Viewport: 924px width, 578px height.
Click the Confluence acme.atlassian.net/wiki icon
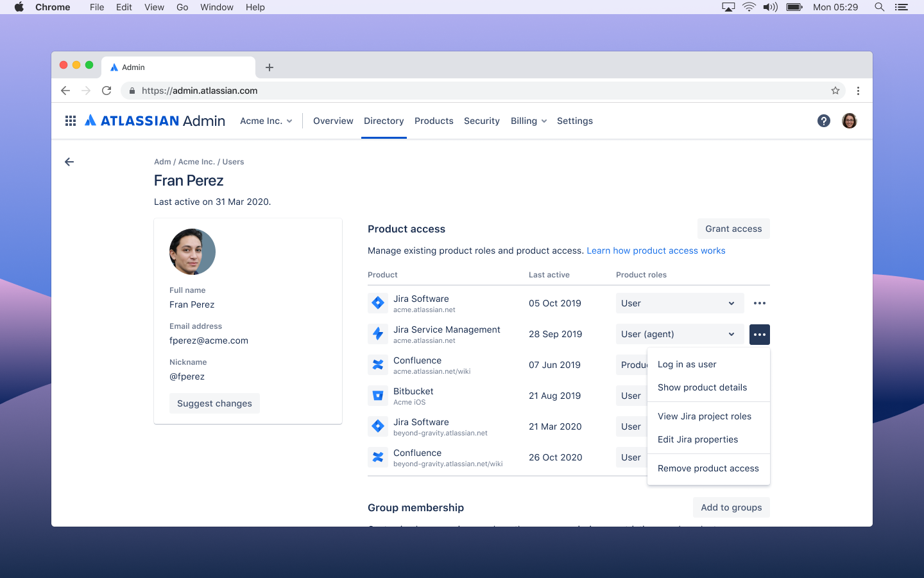(378, 365)
